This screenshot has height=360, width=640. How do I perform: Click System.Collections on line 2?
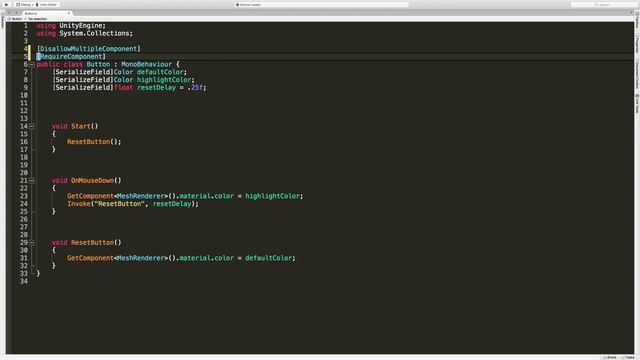pyautogui.click(x=94, y=33)
